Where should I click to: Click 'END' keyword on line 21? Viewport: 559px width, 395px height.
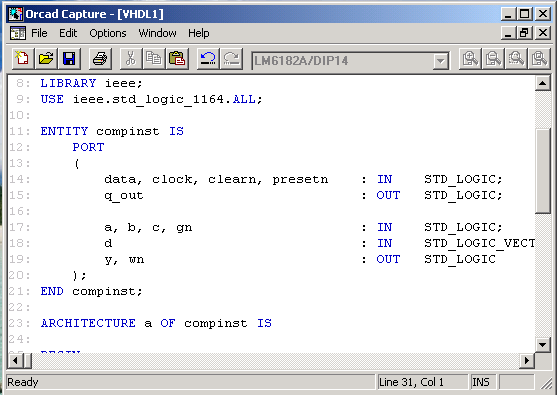click(52, 291)
